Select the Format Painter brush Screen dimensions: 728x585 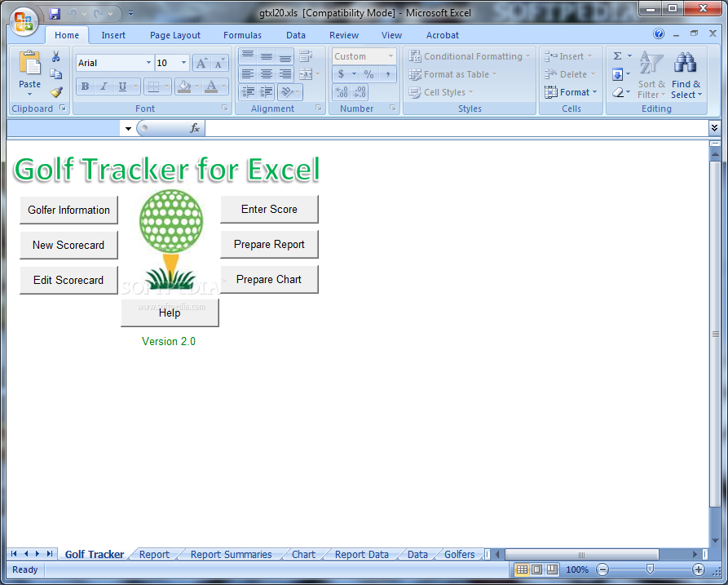[56, 92]
